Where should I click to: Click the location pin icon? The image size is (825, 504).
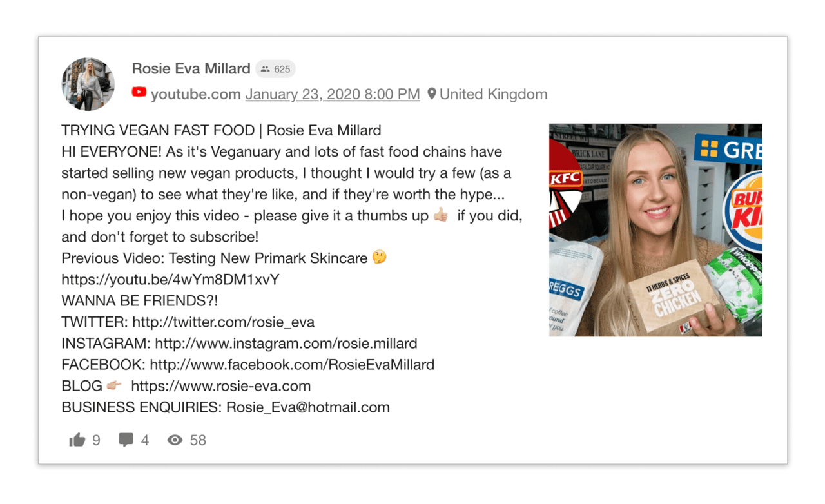click(x=431, y=94)
